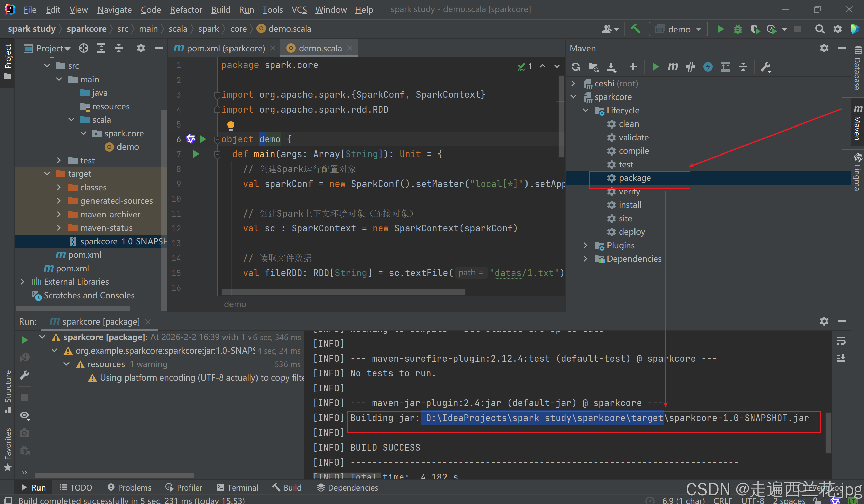Select the install lifecycle goal
The image size is (864, 504).
[x=629, y=205]
